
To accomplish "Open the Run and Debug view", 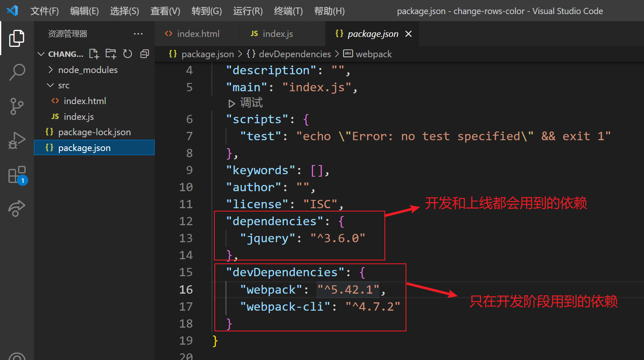I will tap(17, 141).
